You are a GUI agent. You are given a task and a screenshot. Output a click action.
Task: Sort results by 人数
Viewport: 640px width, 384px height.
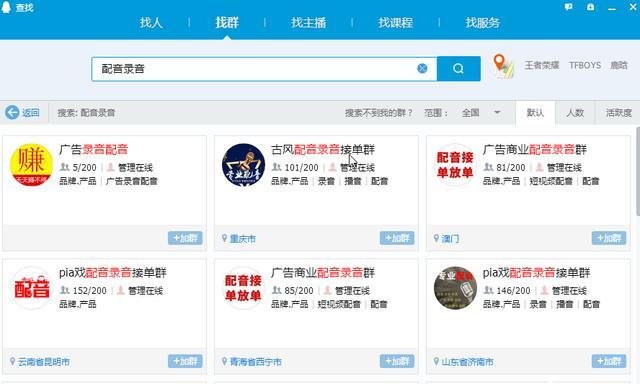tap(575, 113)
